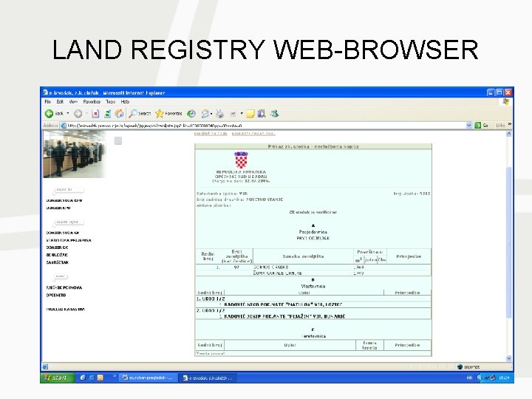532x399 pixels.
Task: Click the scroll-up arrow of page scrollbar
Action: [508, 134]
